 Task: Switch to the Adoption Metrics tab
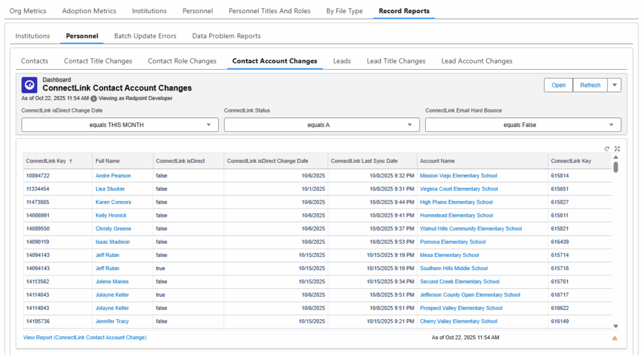(x=89, y=11)
